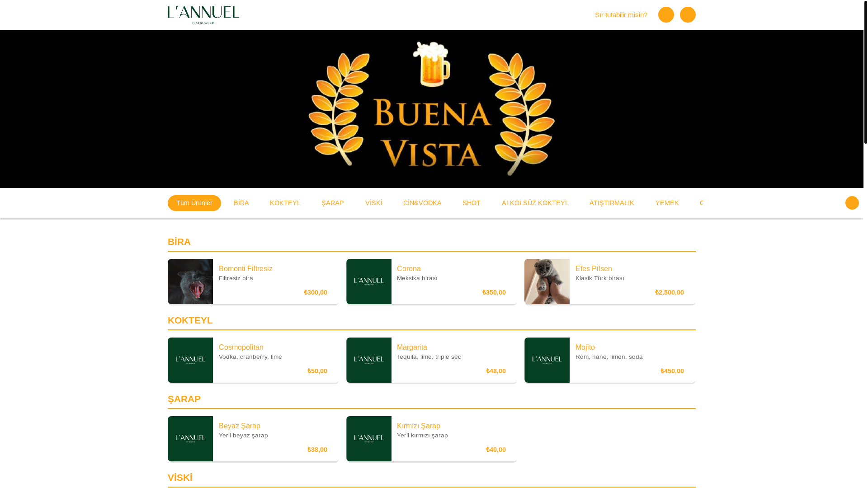Image resolution: width=868 pixels, height=488 pixels.
Task: Open the Margarita product thumbnail
Action: (x=369, y=360)
